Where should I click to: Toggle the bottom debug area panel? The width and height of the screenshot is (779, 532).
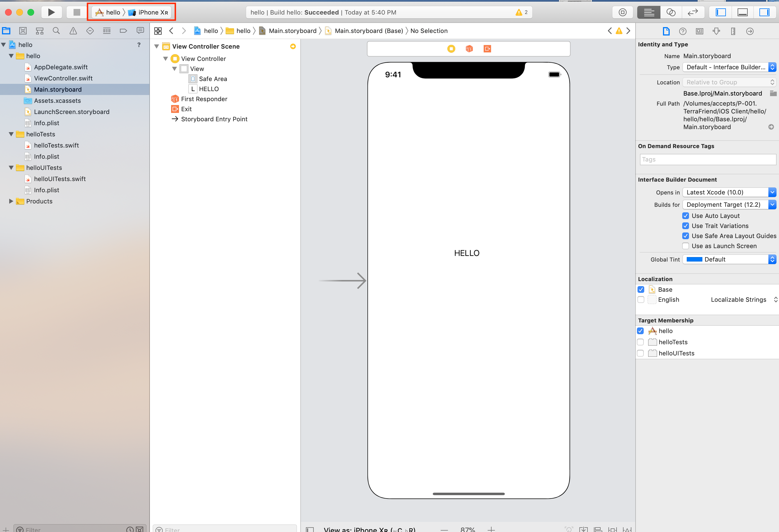tap(742, 12)
